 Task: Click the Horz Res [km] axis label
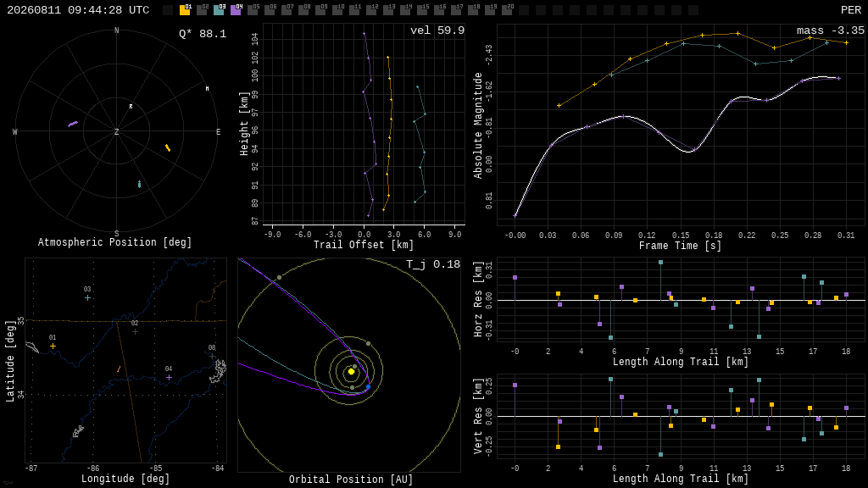tap(478, 299)
